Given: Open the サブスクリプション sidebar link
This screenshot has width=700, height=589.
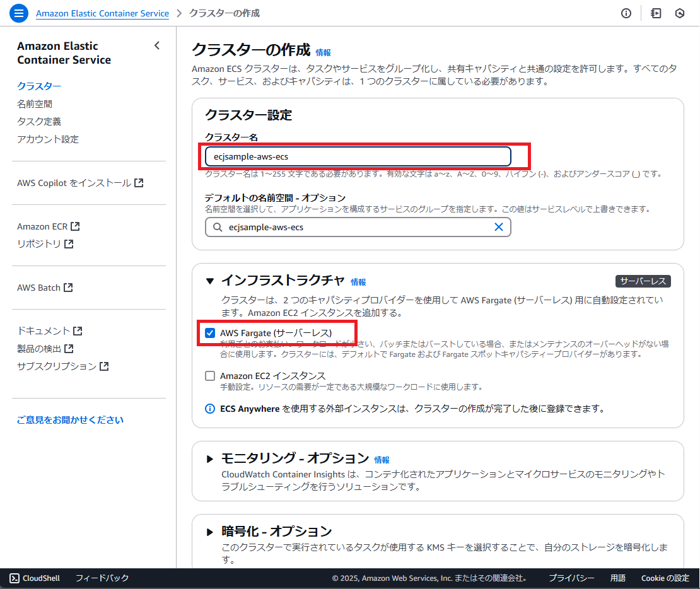Looking at the screenshot, I should tap(57, 366).
